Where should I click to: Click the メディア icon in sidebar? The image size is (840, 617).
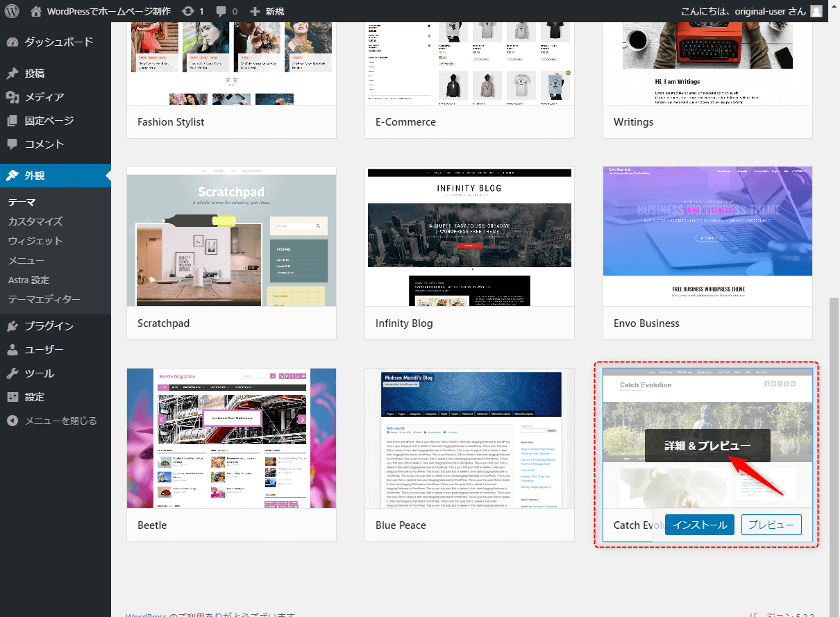(x=12, y=97)
